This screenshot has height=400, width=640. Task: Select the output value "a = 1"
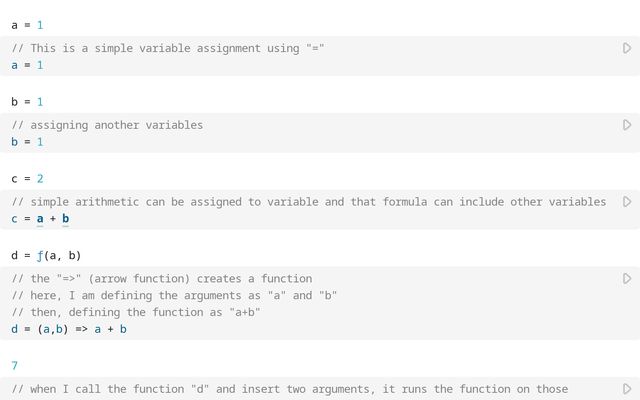(x=27, y=25)
